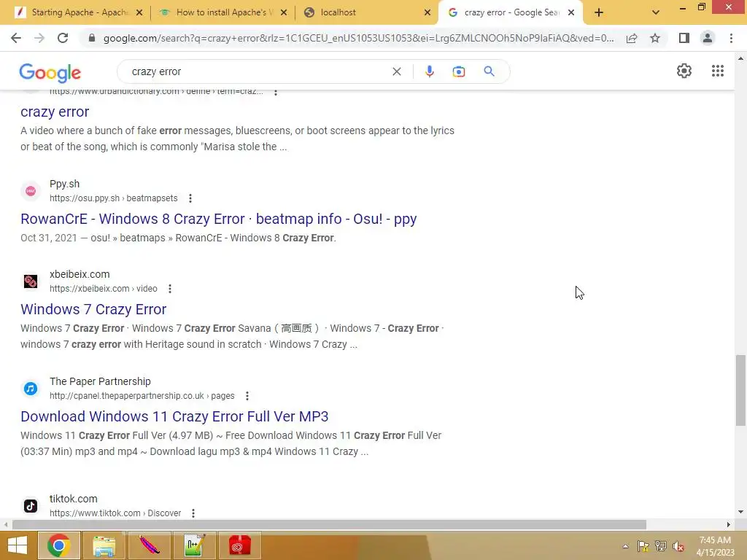
Task: Open the notepad editor taskbar icon
Action: click(194, 545)
